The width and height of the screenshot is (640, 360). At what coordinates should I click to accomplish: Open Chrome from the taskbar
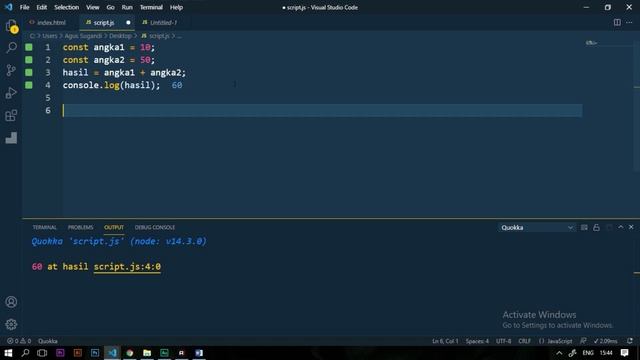(x=130, y=353)
